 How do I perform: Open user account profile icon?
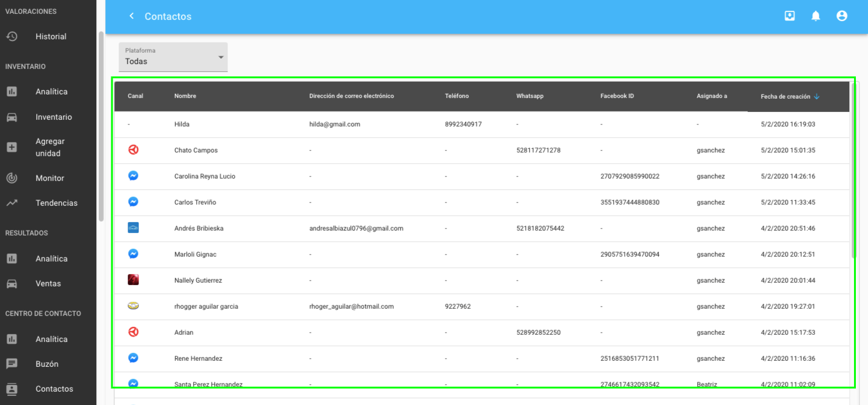tap(842, 16)
